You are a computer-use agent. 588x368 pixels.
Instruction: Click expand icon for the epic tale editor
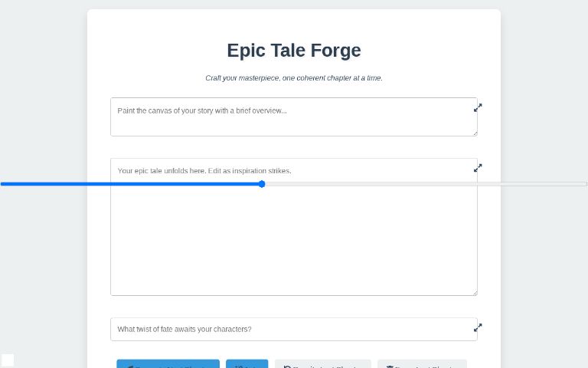click(x=478, y=168)
